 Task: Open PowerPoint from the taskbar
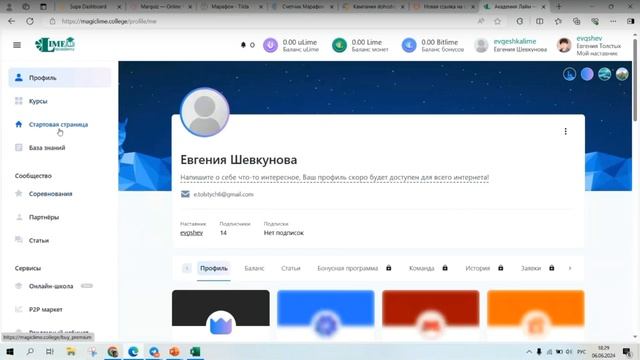pyautogui.click(x=174, y=352)
